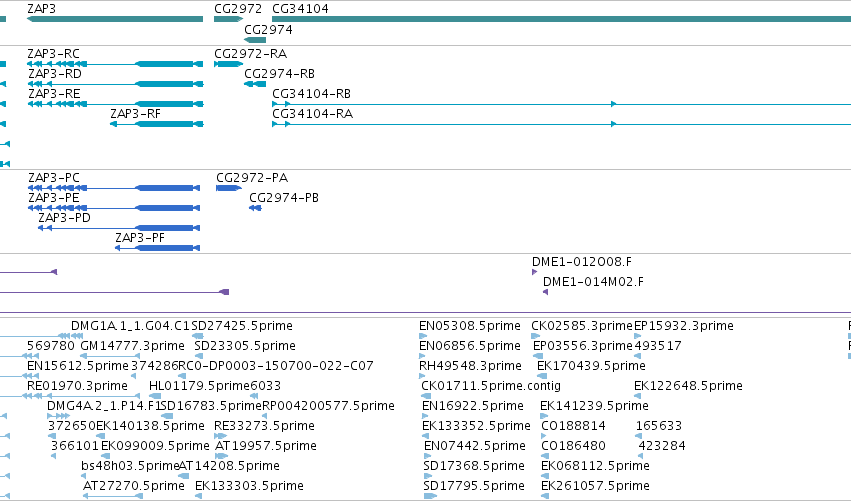Click the SD27425.5prime EST glyph
This screenshot has width=851, height=501.
tap(198, 336)
